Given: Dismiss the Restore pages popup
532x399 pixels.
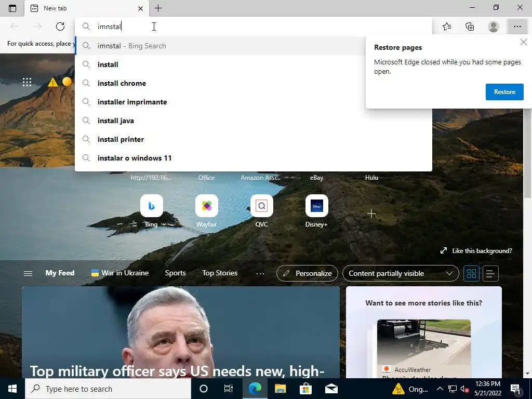Looking at the screenshot, I should 524,42.
